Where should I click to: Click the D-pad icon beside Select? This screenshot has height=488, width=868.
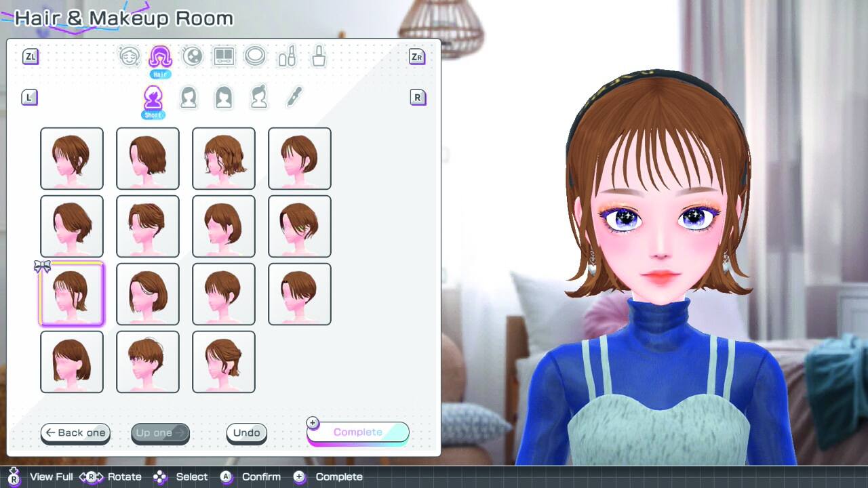160,476
